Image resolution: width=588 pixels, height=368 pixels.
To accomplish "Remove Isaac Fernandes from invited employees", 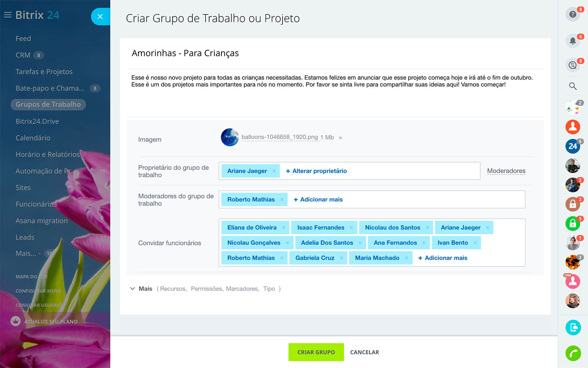I will [351, 228].
